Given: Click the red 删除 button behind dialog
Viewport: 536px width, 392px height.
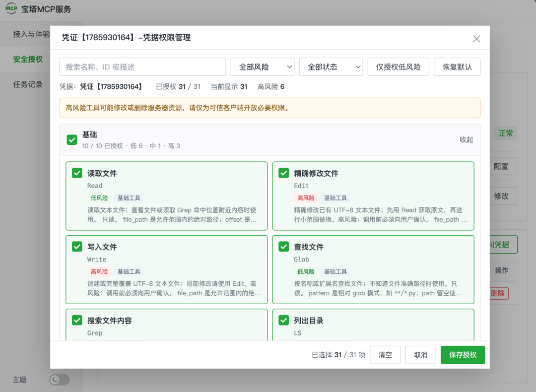Looking at the screenshot, I should click(499, 293).
